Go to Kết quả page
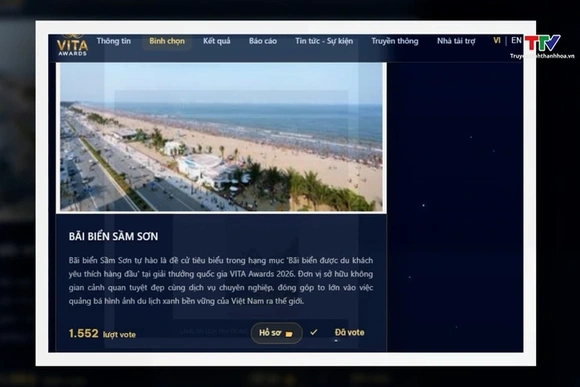Viewport: 580px width, 387px height. tap(216, 41)
